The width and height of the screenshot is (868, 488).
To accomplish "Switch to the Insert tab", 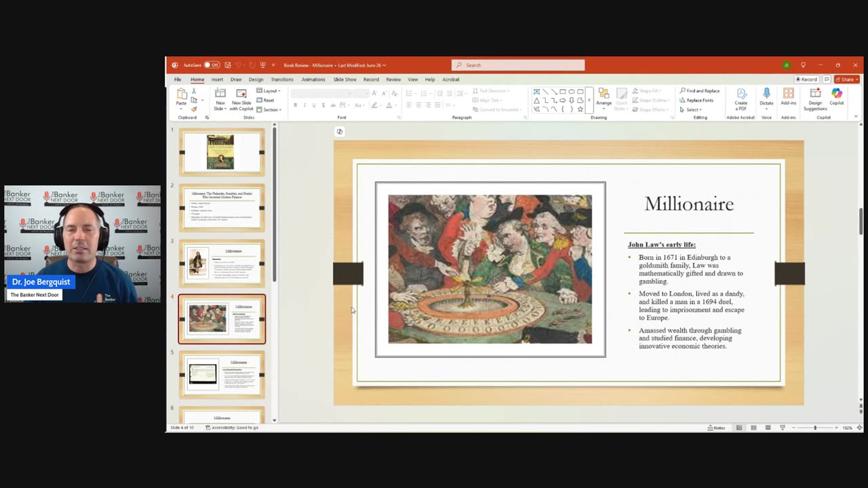I will click(217, 79).
